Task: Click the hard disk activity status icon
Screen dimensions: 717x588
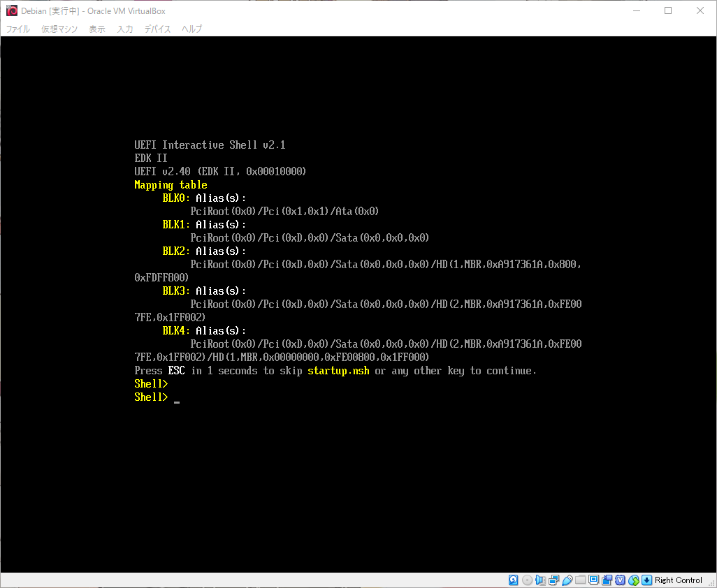Action: (513, 580)
